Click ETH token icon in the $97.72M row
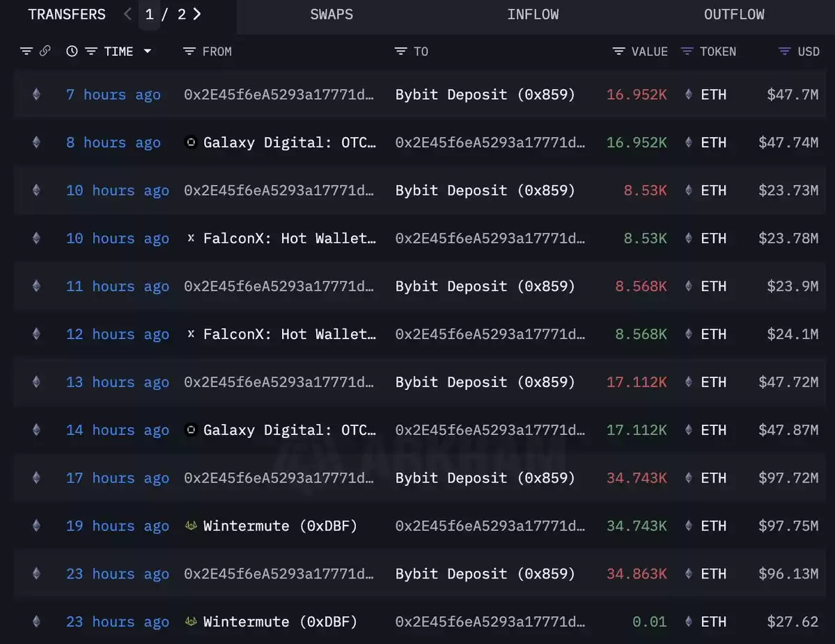 pyautogui.click(x=689, y=478)
